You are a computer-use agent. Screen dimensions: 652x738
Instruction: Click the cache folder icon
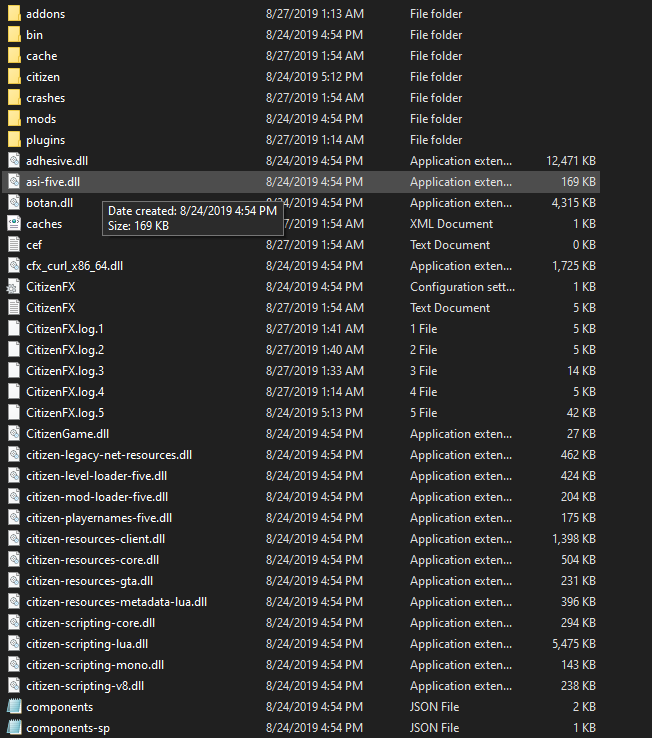click(14, 56)
